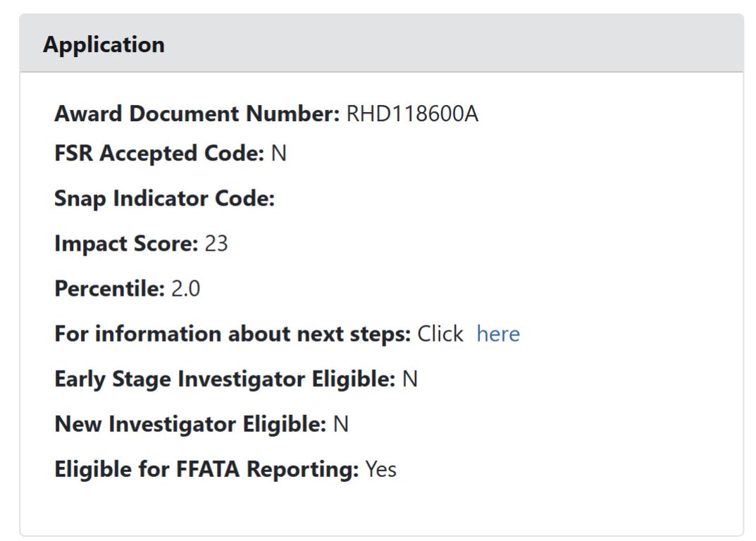Click 'For information about next steps' label
This screenshot has height=541, width=756.
(x=233, y=334)
